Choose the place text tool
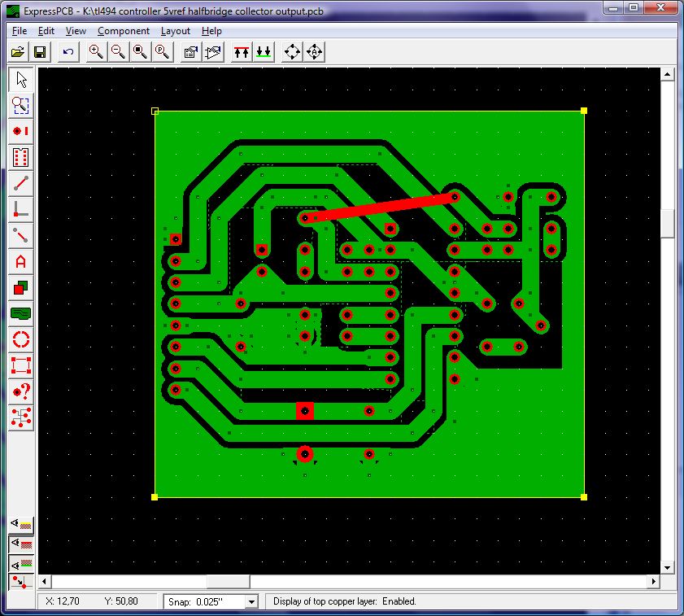 (21, 261)
